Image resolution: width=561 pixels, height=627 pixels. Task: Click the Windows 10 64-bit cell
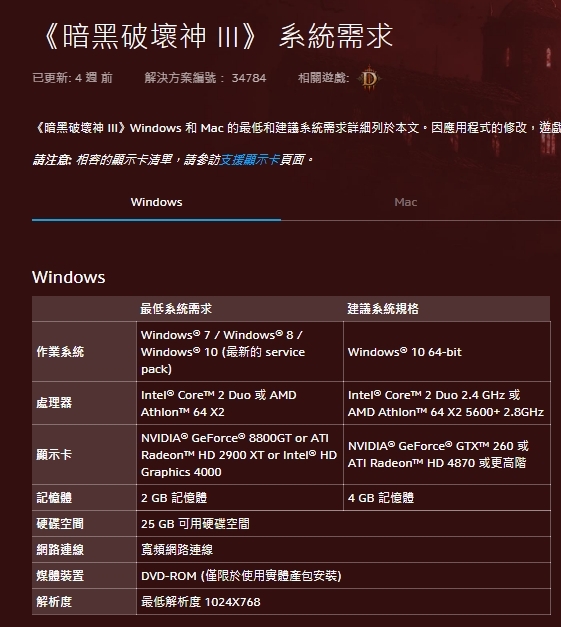447,352
